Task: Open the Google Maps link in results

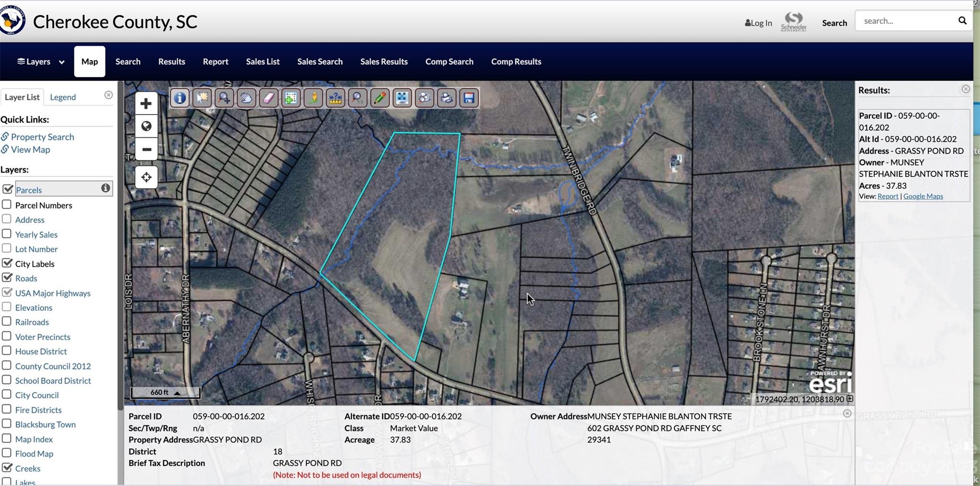Action: (x=923, y=196)
